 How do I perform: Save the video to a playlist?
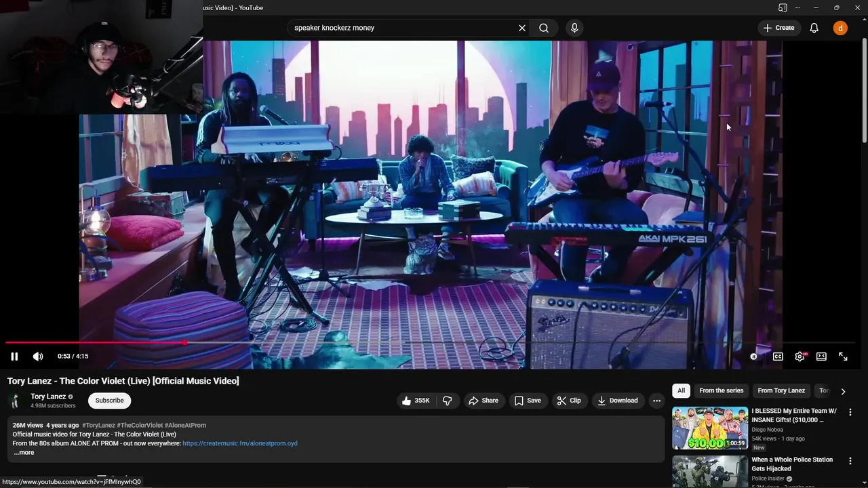click(x=528, y=401)
